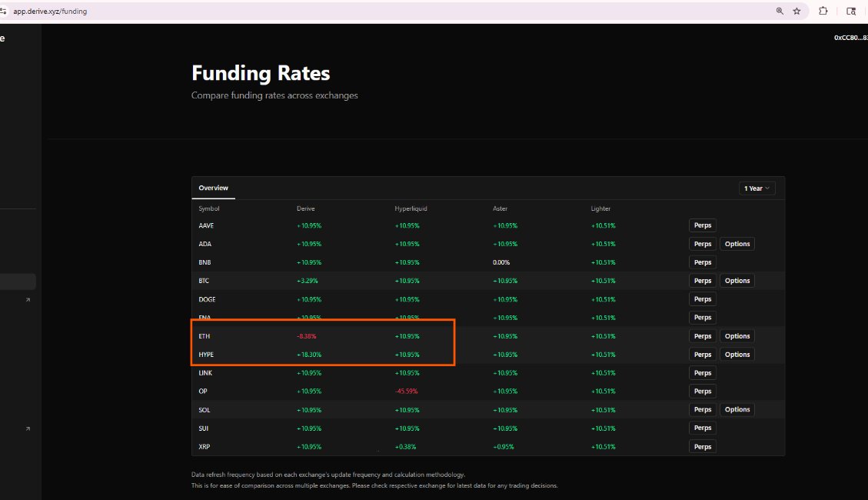Click the site info icon beside the URL
The width and height of the screenshot is (868, 500).
(3, 11)
